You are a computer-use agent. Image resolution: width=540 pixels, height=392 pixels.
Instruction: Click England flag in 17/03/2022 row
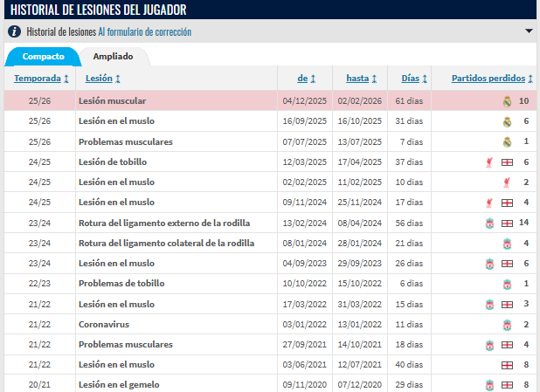507,305
